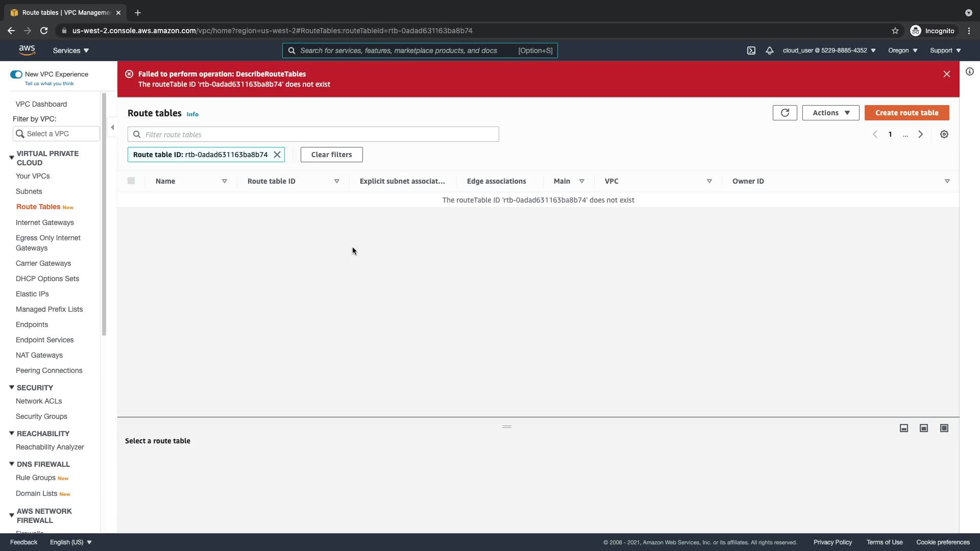The height and width of the screenshot is (551, 980).
Task: Remove the Route table ID filter chip
Action: tap(277, 155)
